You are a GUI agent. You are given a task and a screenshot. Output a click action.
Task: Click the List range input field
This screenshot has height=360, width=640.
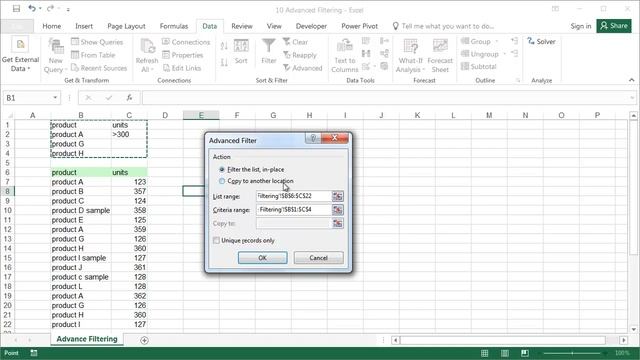click(x=293, y=196)
